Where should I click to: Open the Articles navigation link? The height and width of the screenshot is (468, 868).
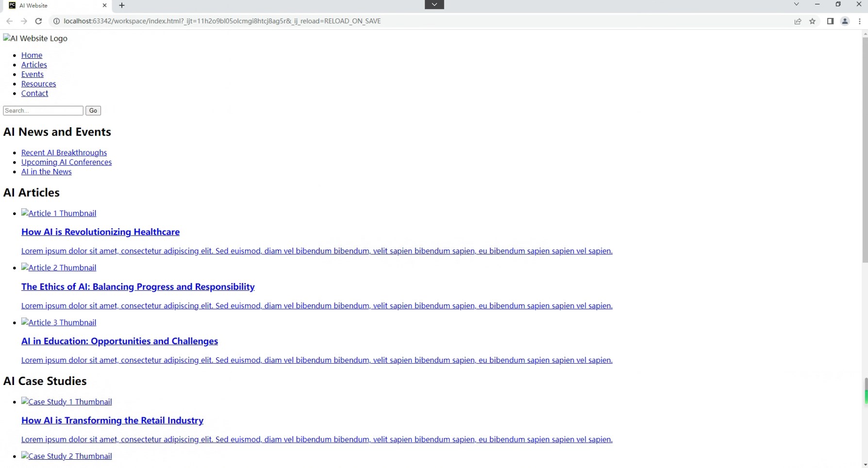tap(34, 65)
